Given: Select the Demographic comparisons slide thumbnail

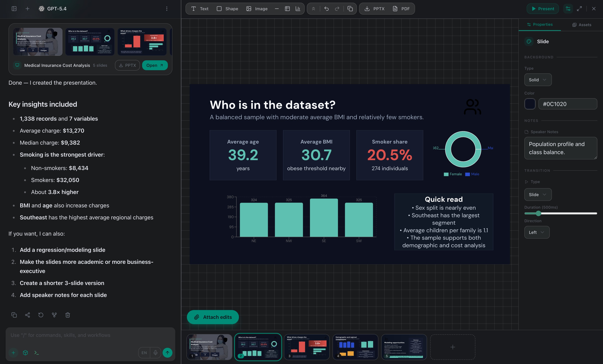Looking at the screenshot, I should pyautogui.click(x=355, y=347).
